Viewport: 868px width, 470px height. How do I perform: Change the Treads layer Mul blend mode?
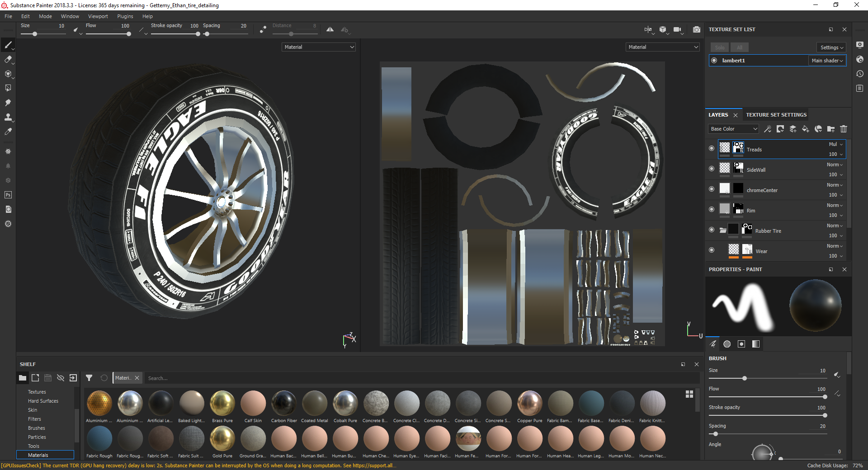pos(835,144)
